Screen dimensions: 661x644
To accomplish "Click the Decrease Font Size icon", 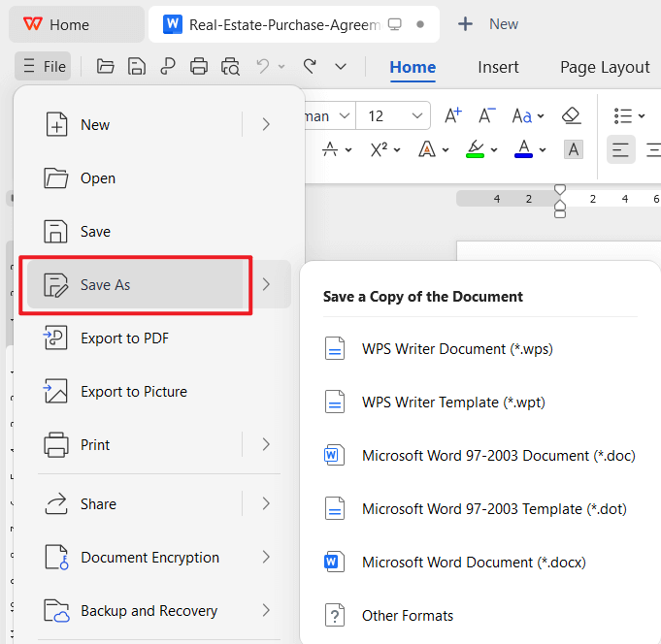I will 487,115.
